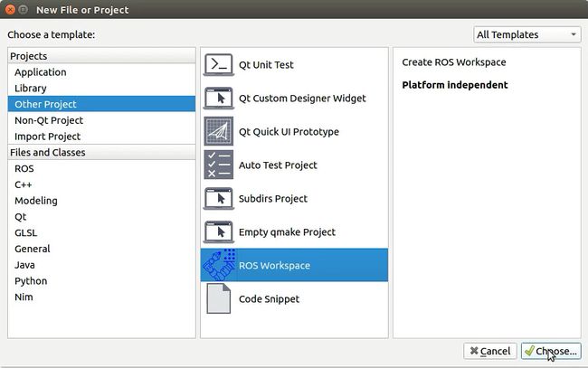Choose the Qt Quick UI Prototype label
This screenshot has width=588, height=368.
pyautogui.click(x=289, y=132)
